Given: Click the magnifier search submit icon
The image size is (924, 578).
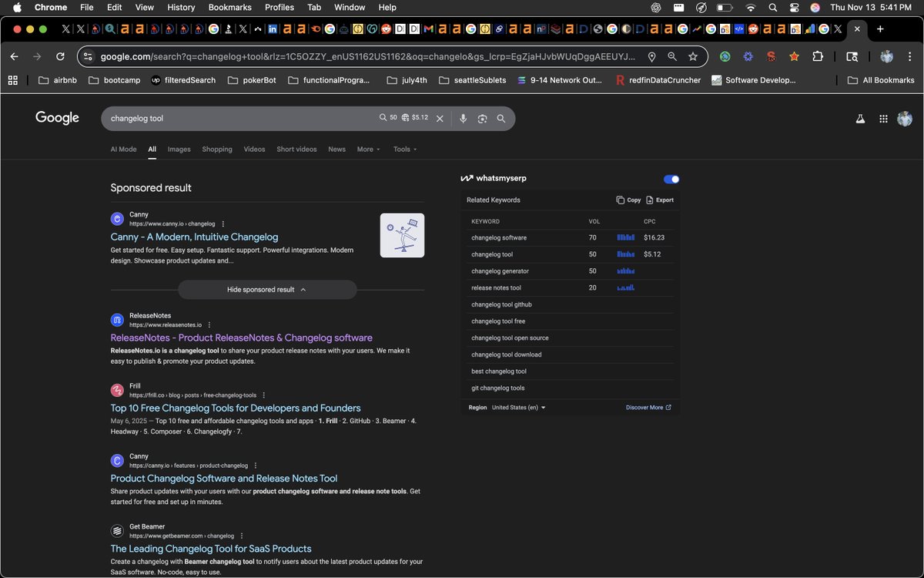Looking at the screenshot, I should 501,119.
